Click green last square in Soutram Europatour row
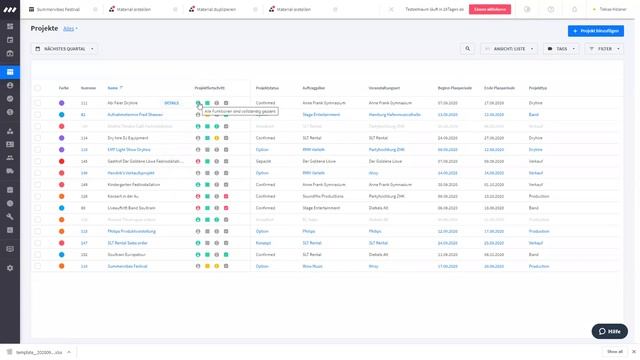The image size is (640, 360). point(226,254)
